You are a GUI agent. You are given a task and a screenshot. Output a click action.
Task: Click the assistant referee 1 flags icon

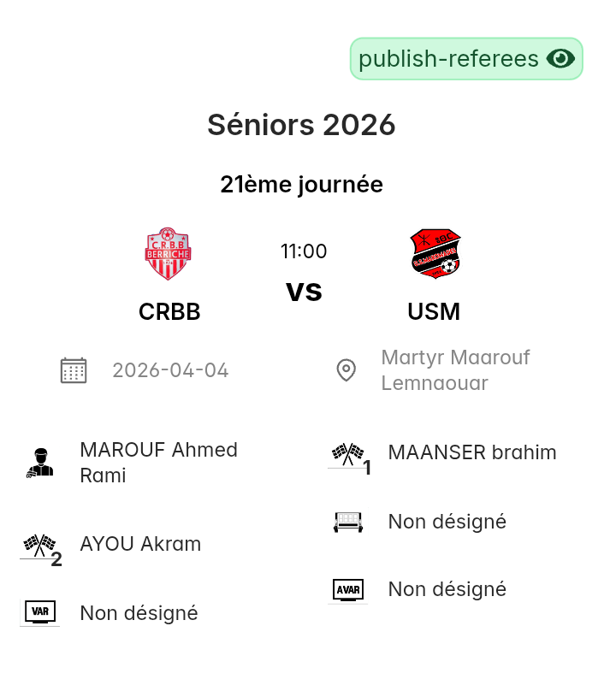point(347,454)
